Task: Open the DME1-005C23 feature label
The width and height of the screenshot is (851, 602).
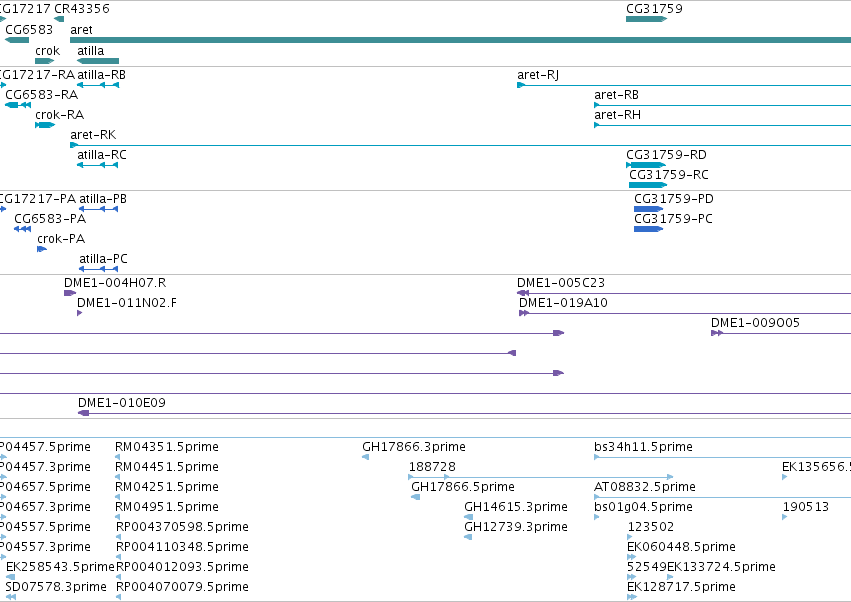Action: tap(561, 283)
